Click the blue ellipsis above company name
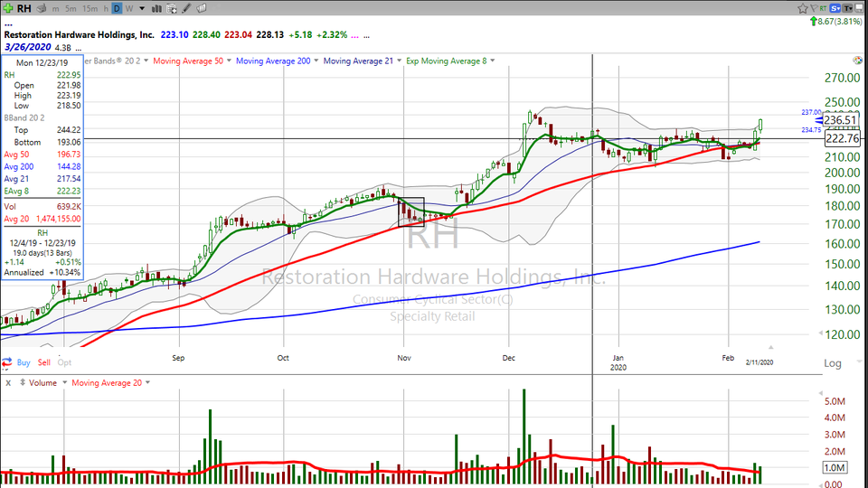This screenshot has width=868, height=488. coord(8,24)
